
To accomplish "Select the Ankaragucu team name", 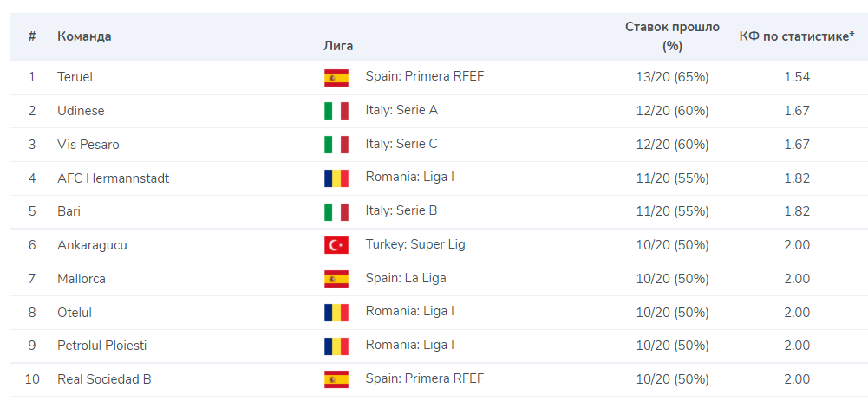I will click(x=92, y=244).
